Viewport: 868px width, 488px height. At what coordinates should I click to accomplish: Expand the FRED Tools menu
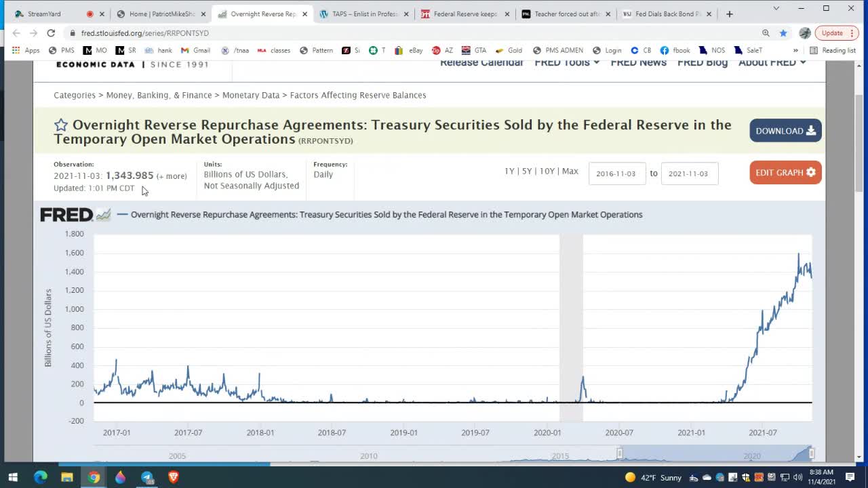(567, 62)
